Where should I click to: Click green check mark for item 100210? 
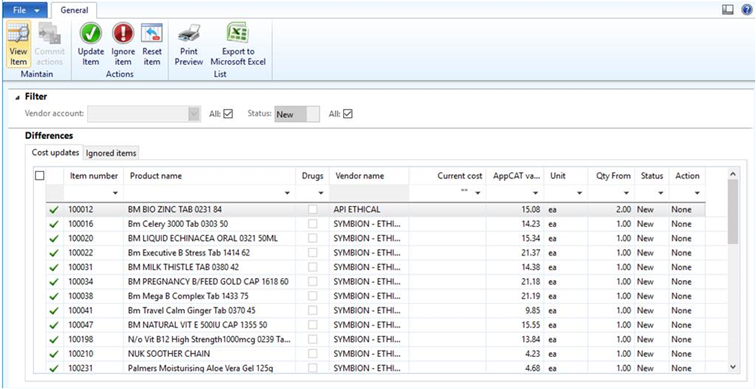54,354
